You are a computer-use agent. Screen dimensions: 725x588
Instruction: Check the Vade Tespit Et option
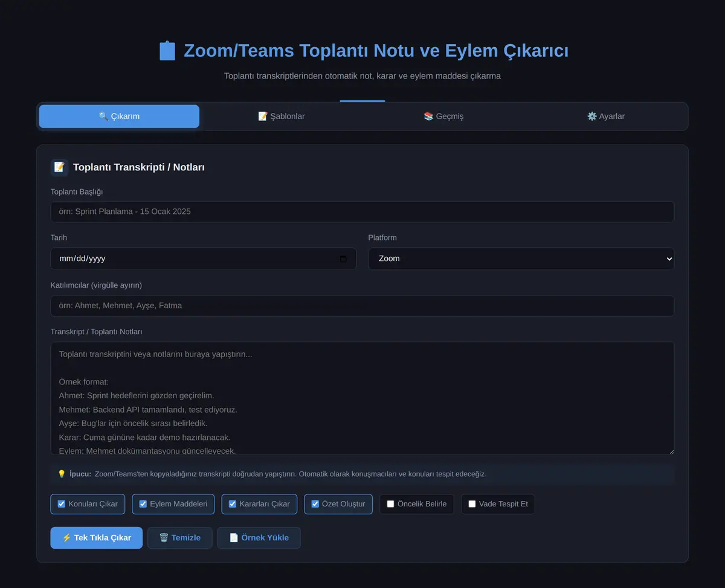pyautogui.click(x=472, y=504)
